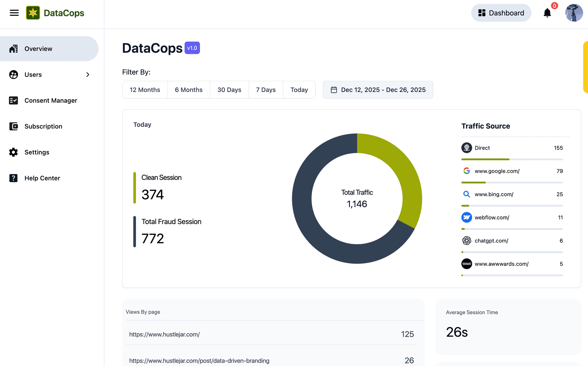Click the Help Center question icon
Viewport: 588px width, 366px height.
(x=13, y=178)
